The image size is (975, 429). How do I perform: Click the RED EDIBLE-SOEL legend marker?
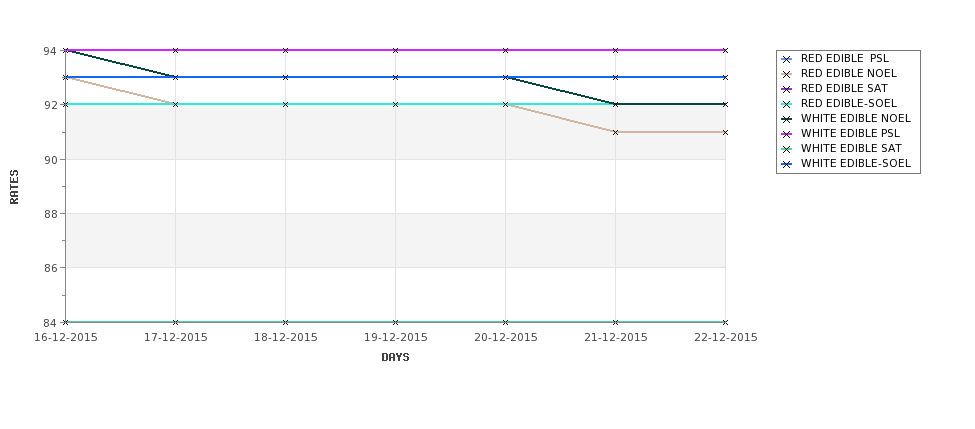tap(787, 104)
